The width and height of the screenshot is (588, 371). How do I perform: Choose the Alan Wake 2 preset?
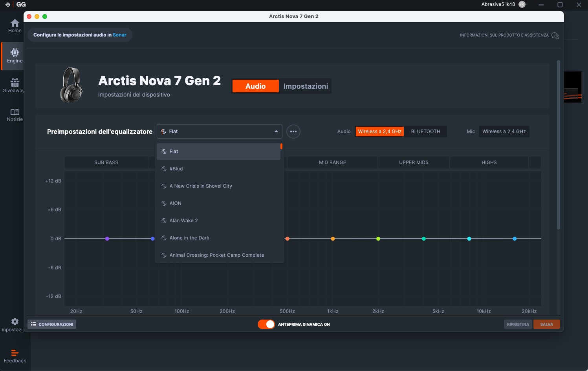[x=183, y=221]
